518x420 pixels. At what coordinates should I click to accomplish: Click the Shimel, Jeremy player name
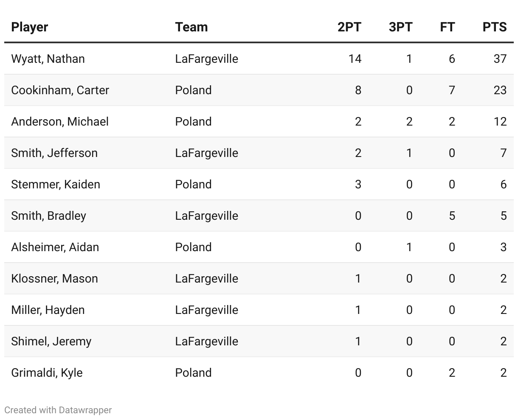(x=51, y=341)
